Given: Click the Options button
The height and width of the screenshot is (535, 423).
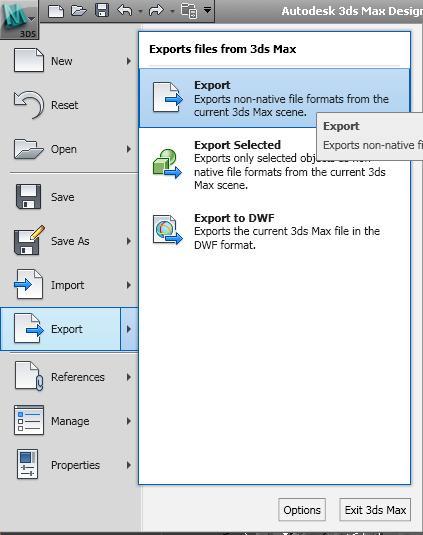Looking at the screenshot, I should (x=302, y=510).
